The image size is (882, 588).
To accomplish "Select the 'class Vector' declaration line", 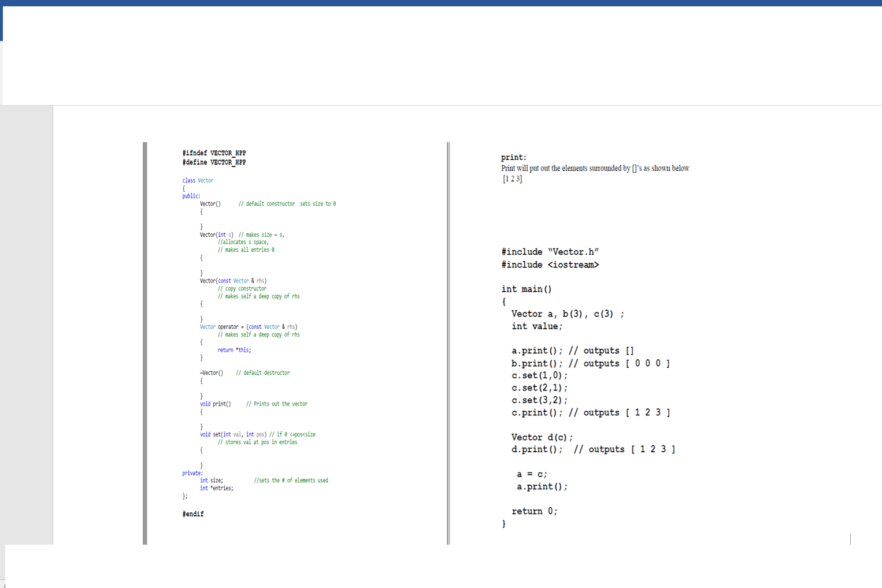I will [198, 181].
